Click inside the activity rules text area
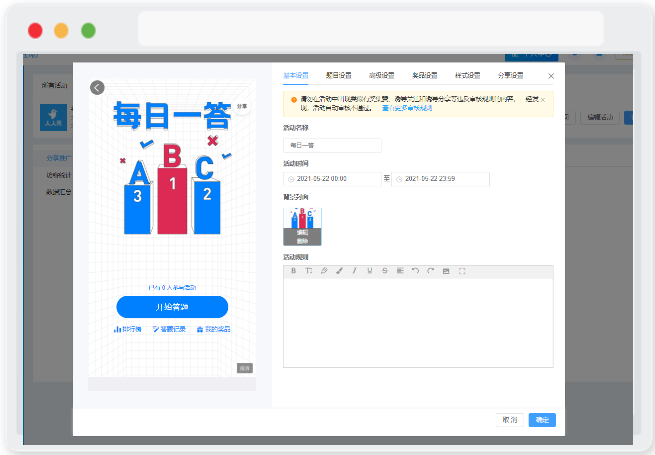The image size is (655, 455). (418, 323)
